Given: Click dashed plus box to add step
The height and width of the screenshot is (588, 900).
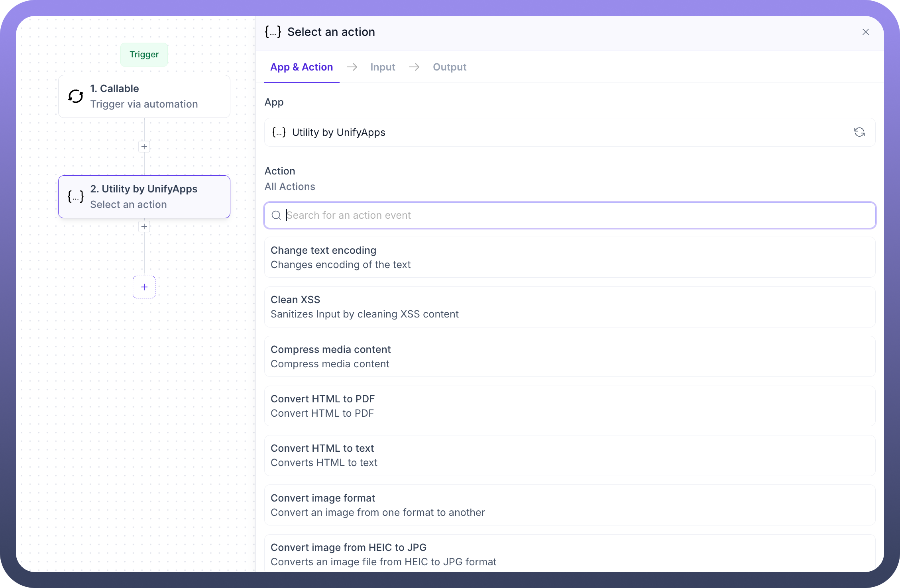Looking at the screenshot, I should point(144,287).
